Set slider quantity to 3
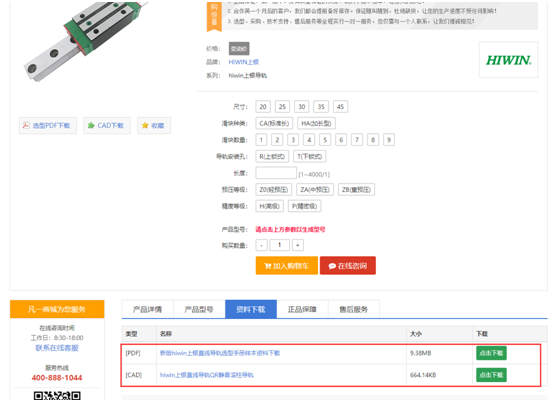Image resolution: width=558 pixels, height=402 pixels. [293, 140]
